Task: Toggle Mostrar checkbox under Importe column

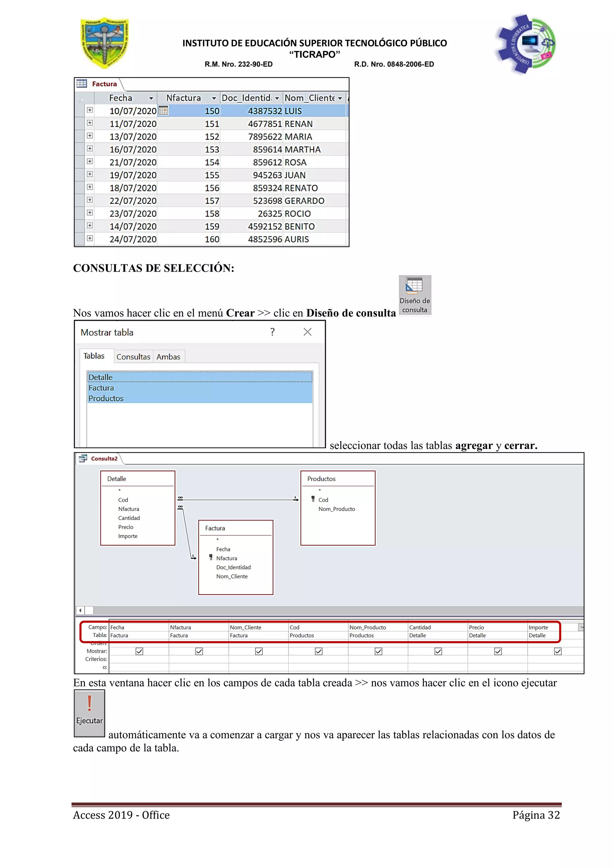Action: [558, 651]
